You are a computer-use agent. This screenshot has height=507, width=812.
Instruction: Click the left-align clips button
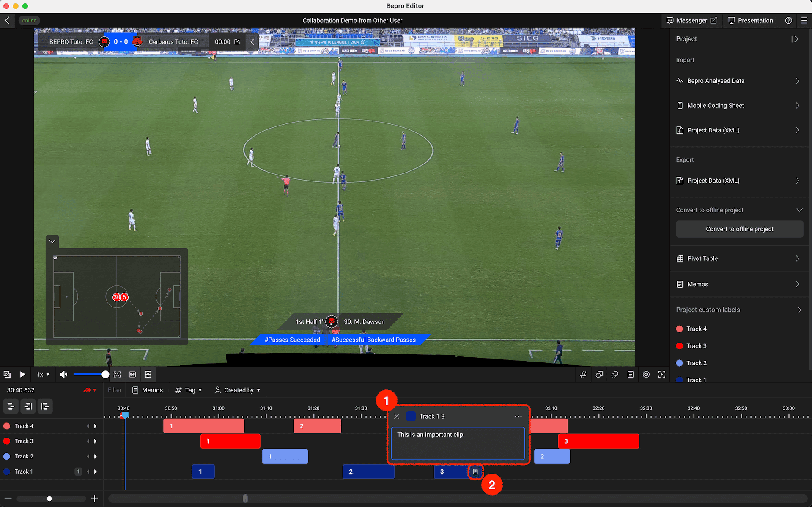pyautogui.click(x=45, y=406)
